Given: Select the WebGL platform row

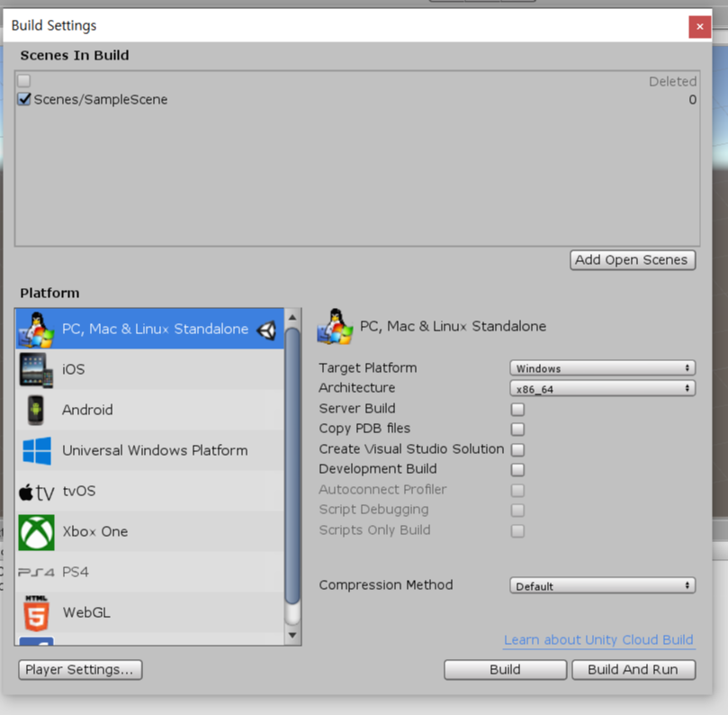Looking at the screenshot, I should (150, 612).
